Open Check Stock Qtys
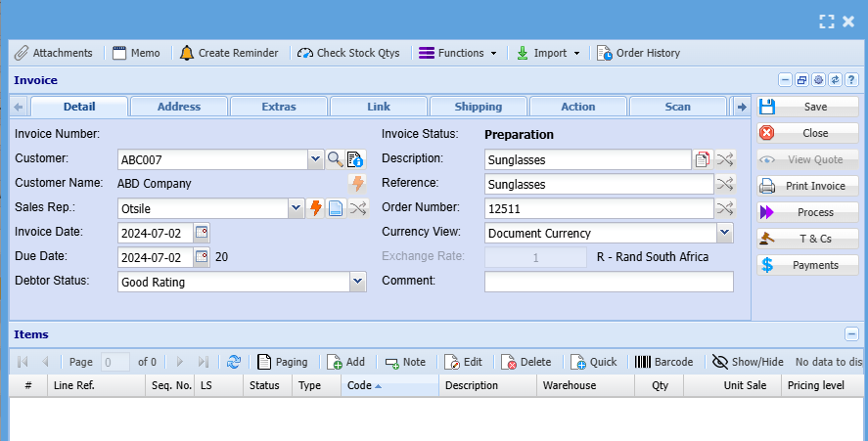 tap(348, 53)
